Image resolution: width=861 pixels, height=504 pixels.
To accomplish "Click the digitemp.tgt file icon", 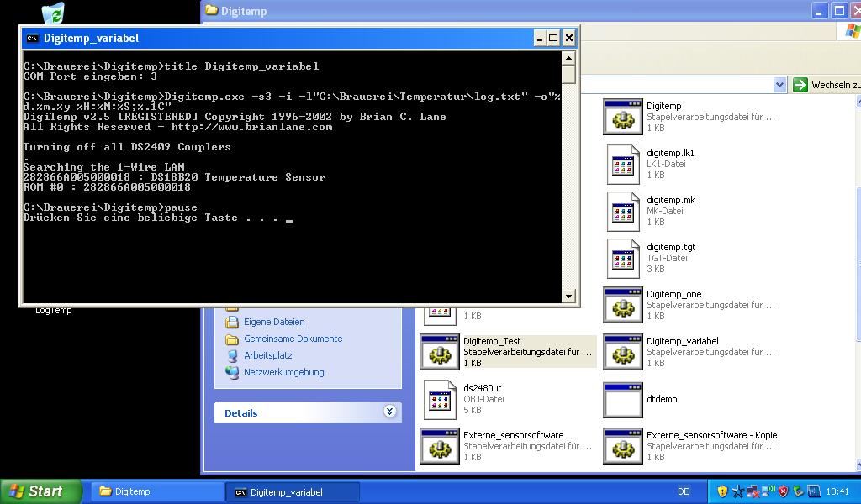I will tap(622, 258).
